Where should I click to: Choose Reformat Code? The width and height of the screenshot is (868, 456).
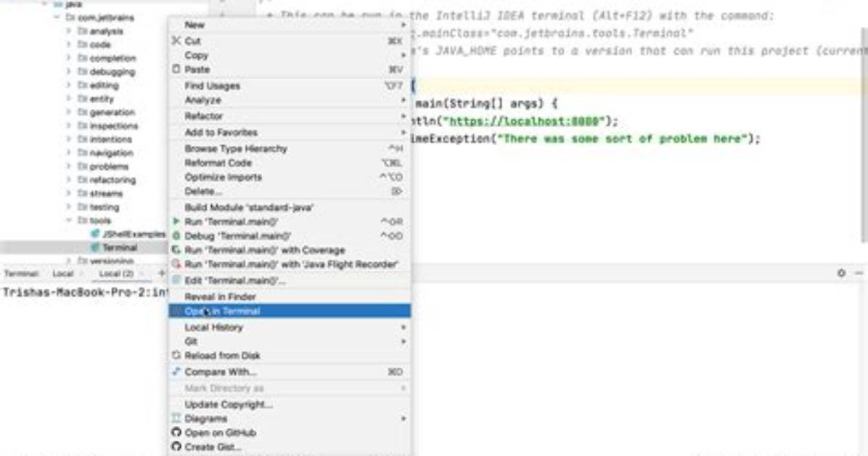290,163
